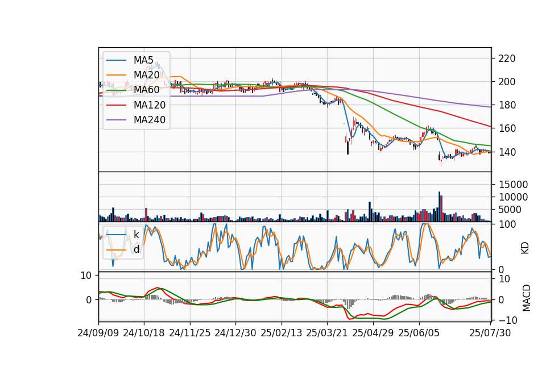Click the MA240 legend label
This screenshot has height=392, width=546.
tap(150, 120)
